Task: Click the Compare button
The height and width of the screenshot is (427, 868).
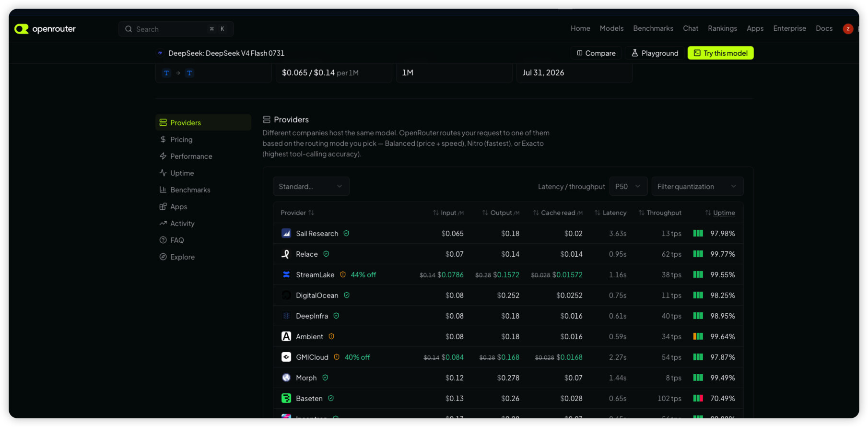Action: click(596, 53)
